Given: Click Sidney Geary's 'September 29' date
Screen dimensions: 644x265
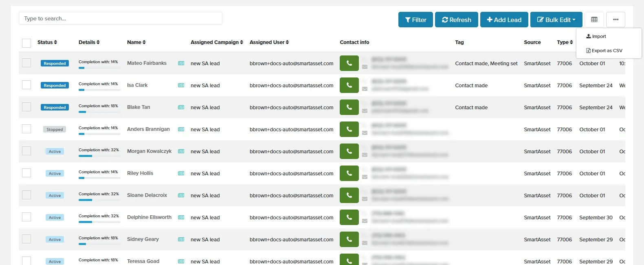Looking at the screenshot, I should [596, 239].
